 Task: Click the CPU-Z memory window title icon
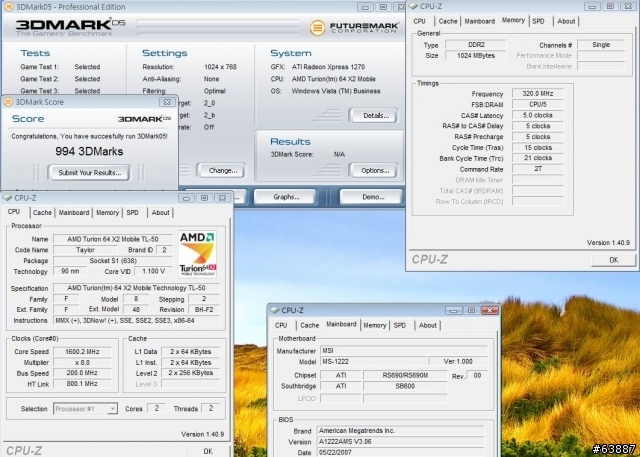click(x=413, y=6)
